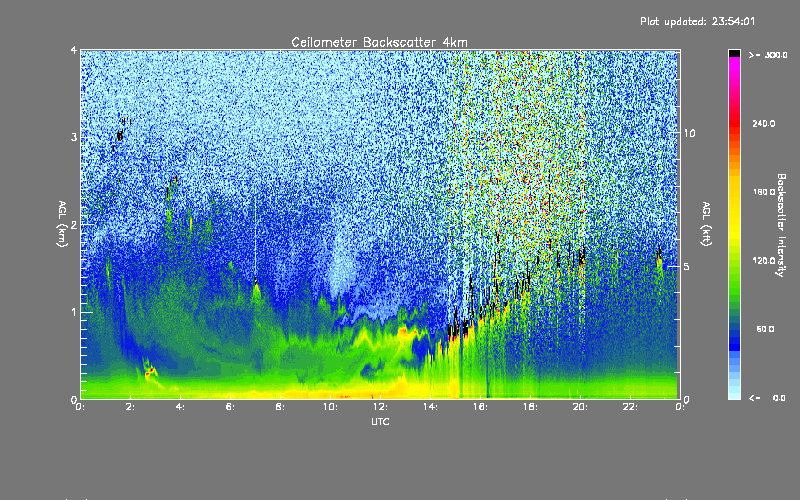Click the '2:' hour tick on time axis
Image resolution: width=800 pixels, height=500 pixels.
tap(130, 407)
